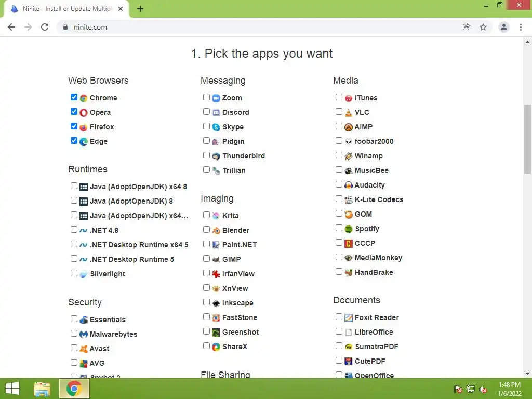Screen dimensions: 532x399
Task: Uncheck the Edge checkbox
Action: [74, 141]
